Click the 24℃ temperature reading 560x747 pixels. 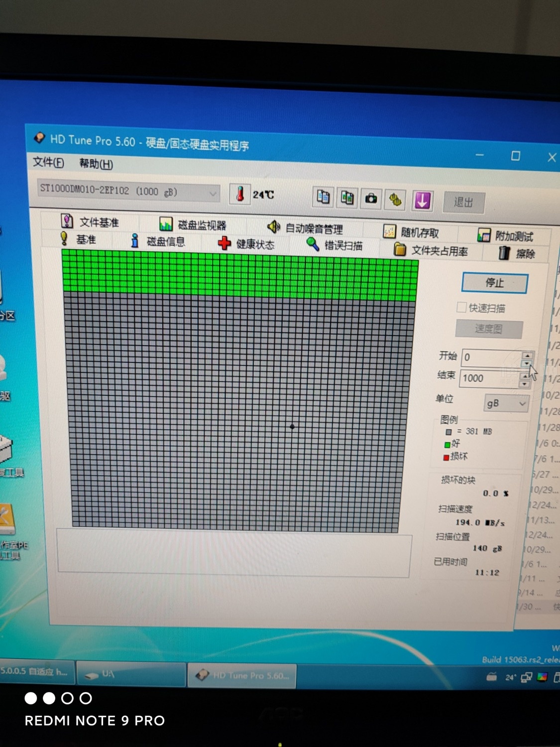click(263, 195)
